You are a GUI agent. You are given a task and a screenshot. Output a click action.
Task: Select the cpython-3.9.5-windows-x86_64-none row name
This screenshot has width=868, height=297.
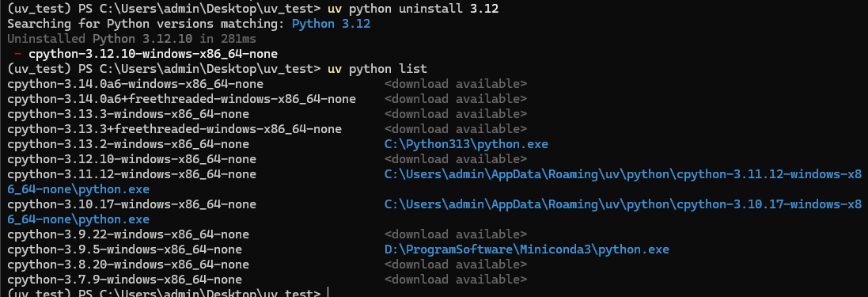coord(124,249)
